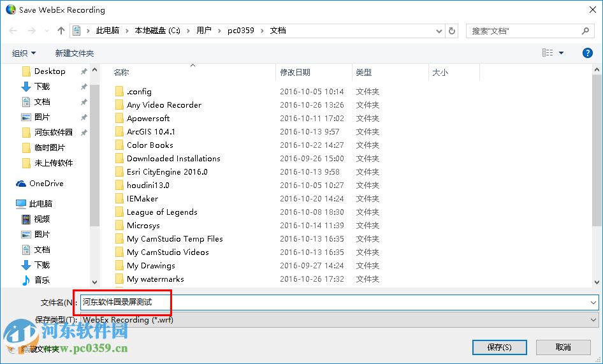Navigate to pc0359 in address bar
Image resolution: width=603 pixels, height=364 pixels.
point(241,31)
